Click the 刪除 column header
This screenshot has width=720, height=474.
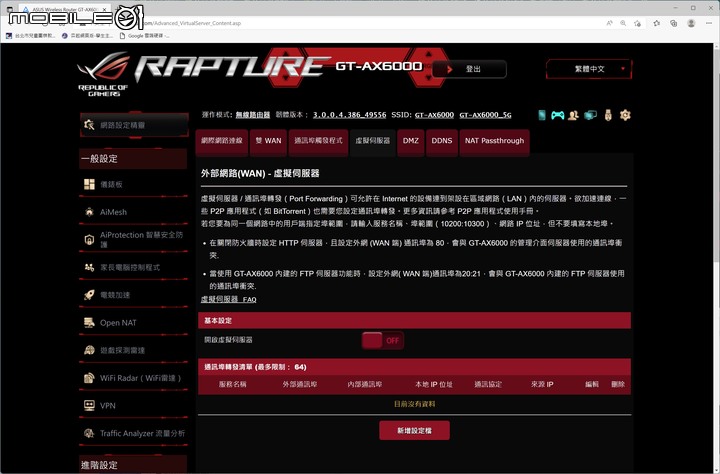coord(618,384)
